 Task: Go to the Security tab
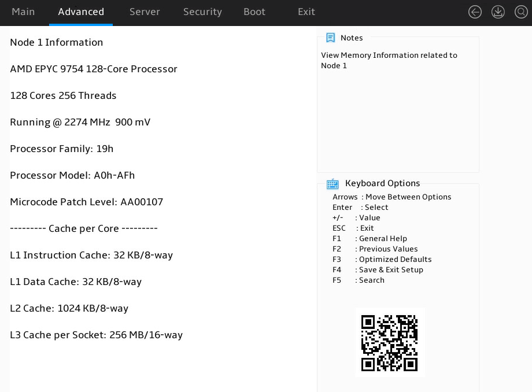click(x=202, y=12)
